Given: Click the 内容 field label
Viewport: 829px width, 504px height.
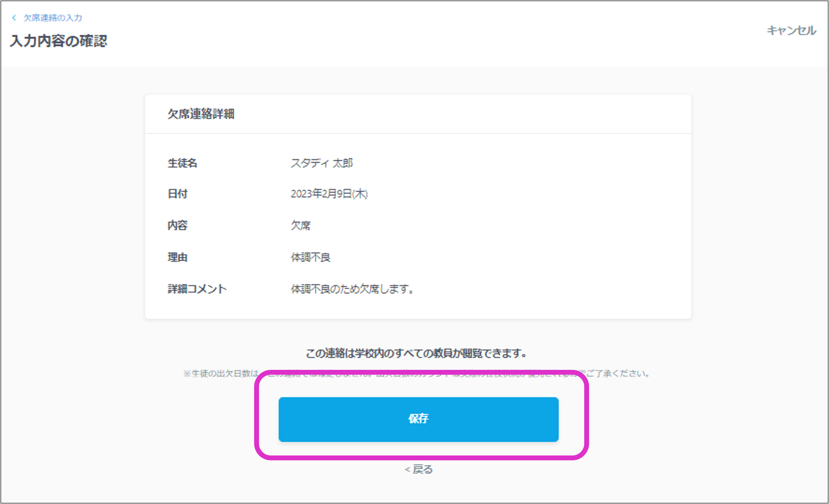Looking at the screenshot, I should pos(177,225).
